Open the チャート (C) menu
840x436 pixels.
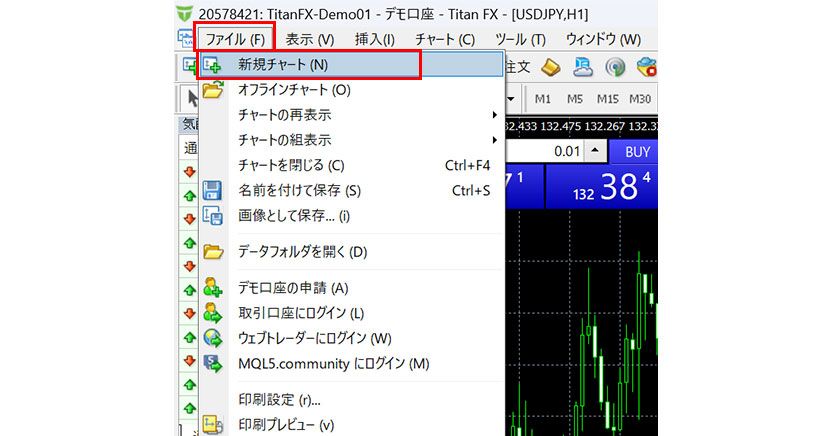pos(444,39)
